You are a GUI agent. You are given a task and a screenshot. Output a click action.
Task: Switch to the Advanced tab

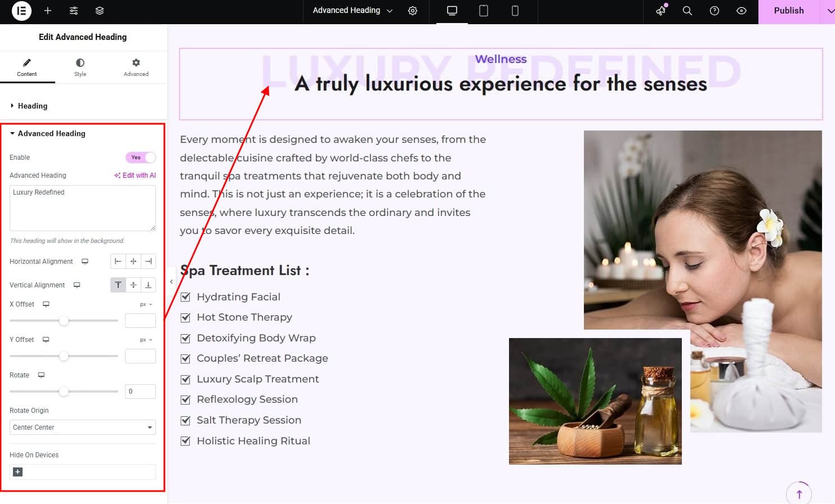coord(136,67)
